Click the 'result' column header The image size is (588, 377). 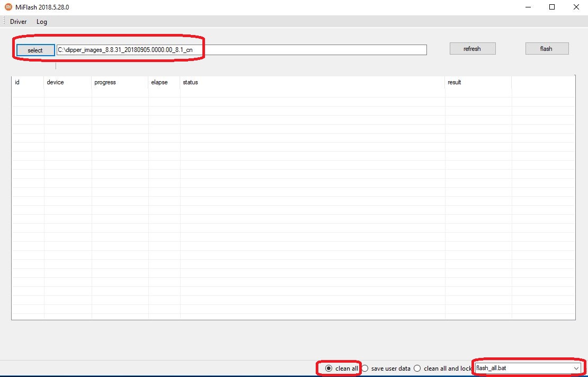[478, 82]
